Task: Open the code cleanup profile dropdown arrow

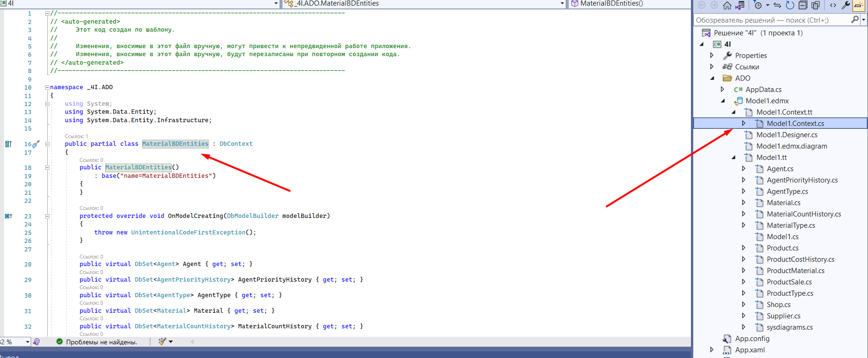Action: click(170, 342)
